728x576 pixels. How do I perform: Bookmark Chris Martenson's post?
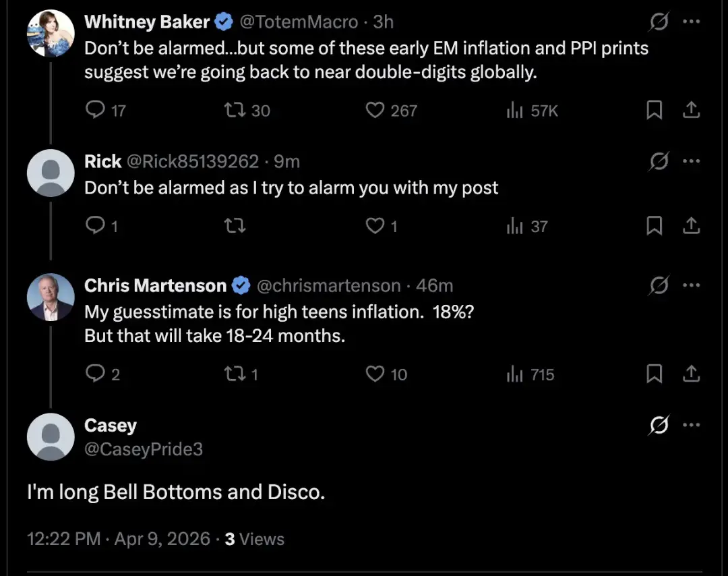(x=654, y=374)
